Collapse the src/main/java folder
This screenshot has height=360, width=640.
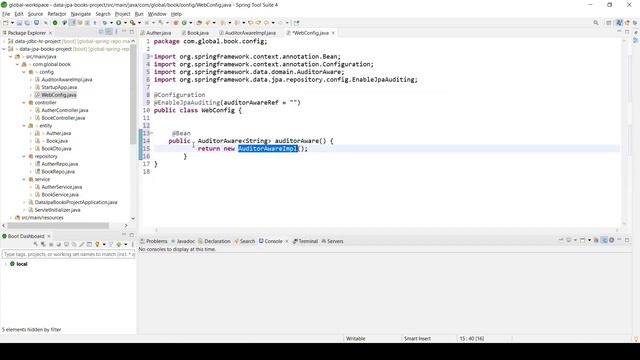(x=11, y=57)
